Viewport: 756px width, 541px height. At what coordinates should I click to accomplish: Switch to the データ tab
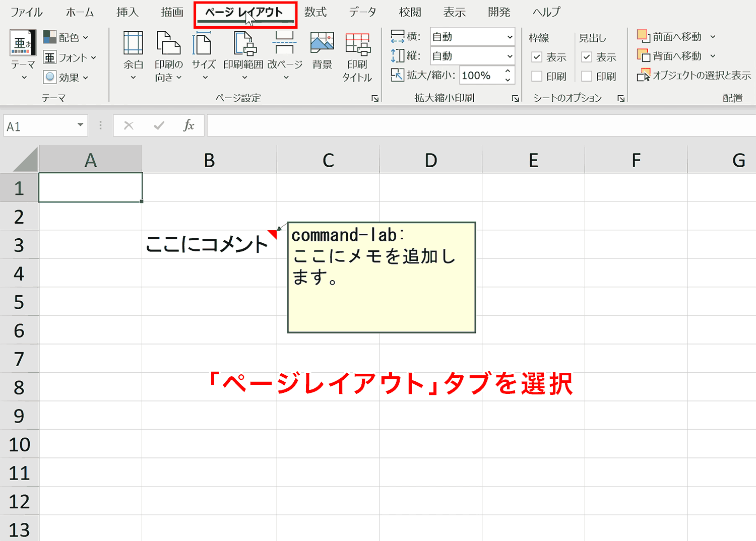click(x=362, y=12)
